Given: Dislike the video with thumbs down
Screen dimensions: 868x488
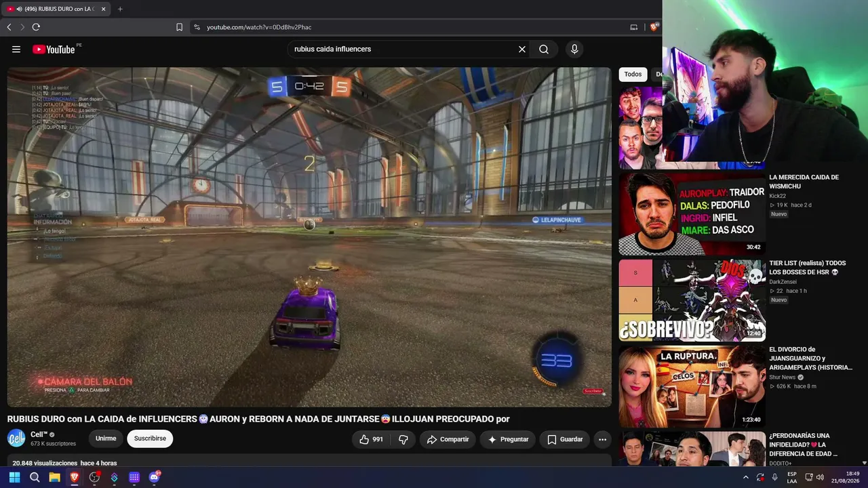Looking at the screenshot, I should tap(403, 439).
